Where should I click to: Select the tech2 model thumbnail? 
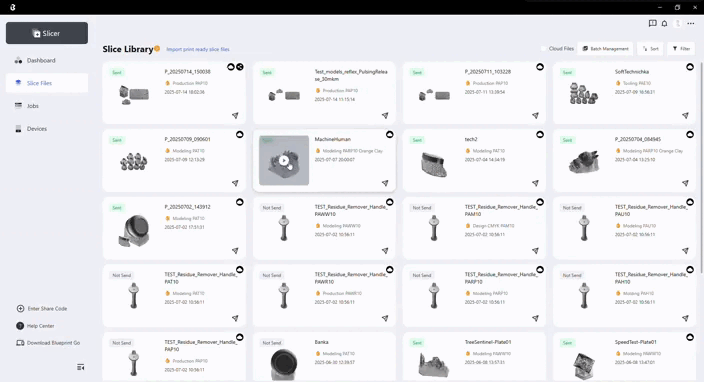pos(434,164)
